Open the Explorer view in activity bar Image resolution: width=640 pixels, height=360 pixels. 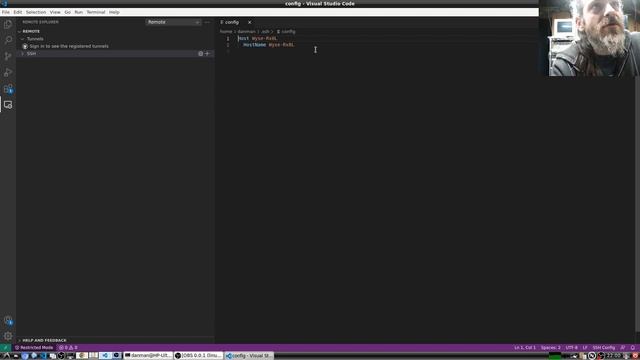(8, 24)
